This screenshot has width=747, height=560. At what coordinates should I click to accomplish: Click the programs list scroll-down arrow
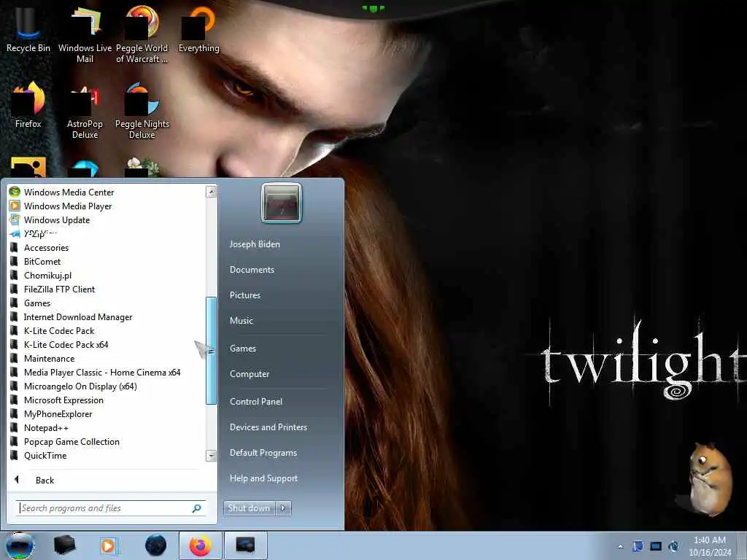click(211, 456)
